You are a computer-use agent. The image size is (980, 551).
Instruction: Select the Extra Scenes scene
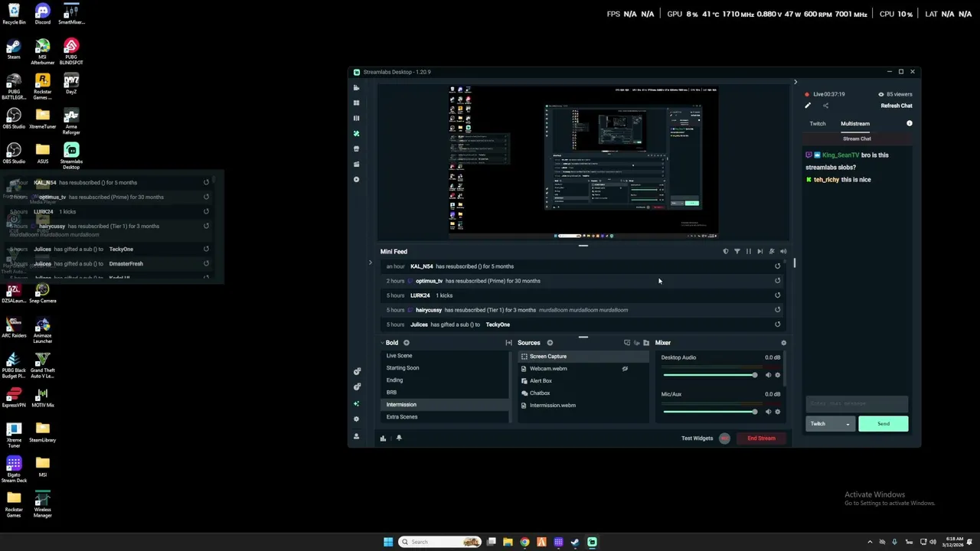coord(444,417)
